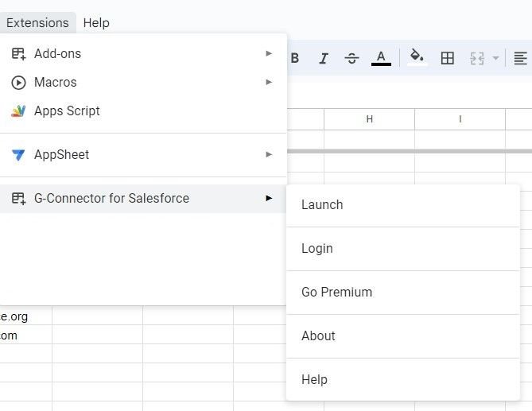Select column I header
Image resolution: width=532 pixels, height=411 pixels.
tap(460, 119)
